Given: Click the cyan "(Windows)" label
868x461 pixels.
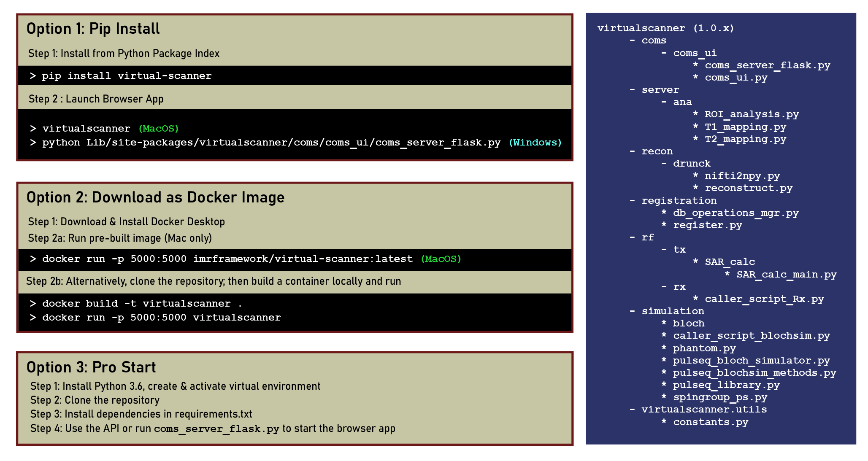Looking at the screenshot, I should (x=535, y=143).
